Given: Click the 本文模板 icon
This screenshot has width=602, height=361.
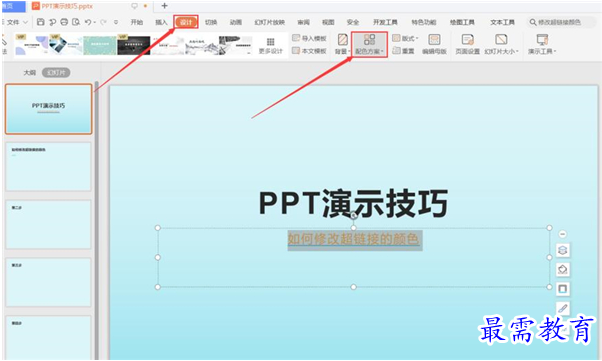Looking at the screenshot, I should [x=296, y=50].
